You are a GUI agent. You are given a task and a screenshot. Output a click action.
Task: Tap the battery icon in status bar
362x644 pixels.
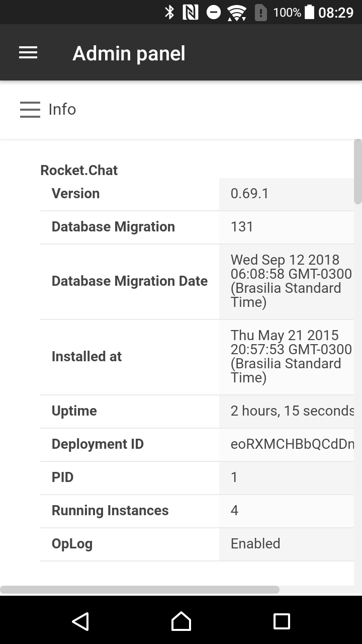309,12
